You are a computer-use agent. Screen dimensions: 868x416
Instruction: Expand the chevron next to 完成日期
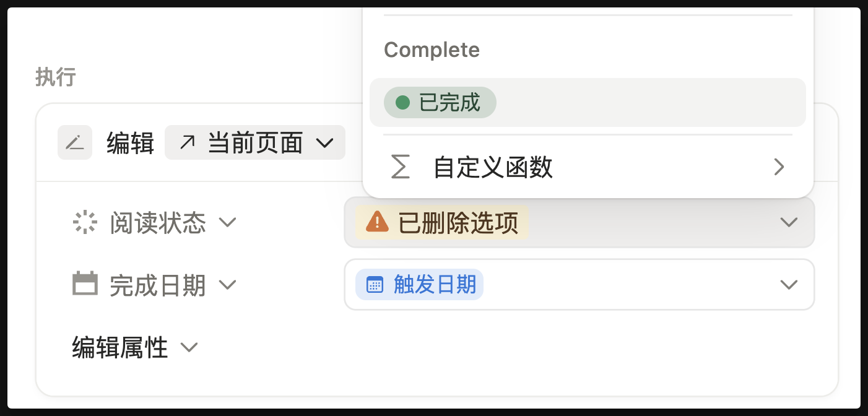pyautogui.click(x=228, y=285)
